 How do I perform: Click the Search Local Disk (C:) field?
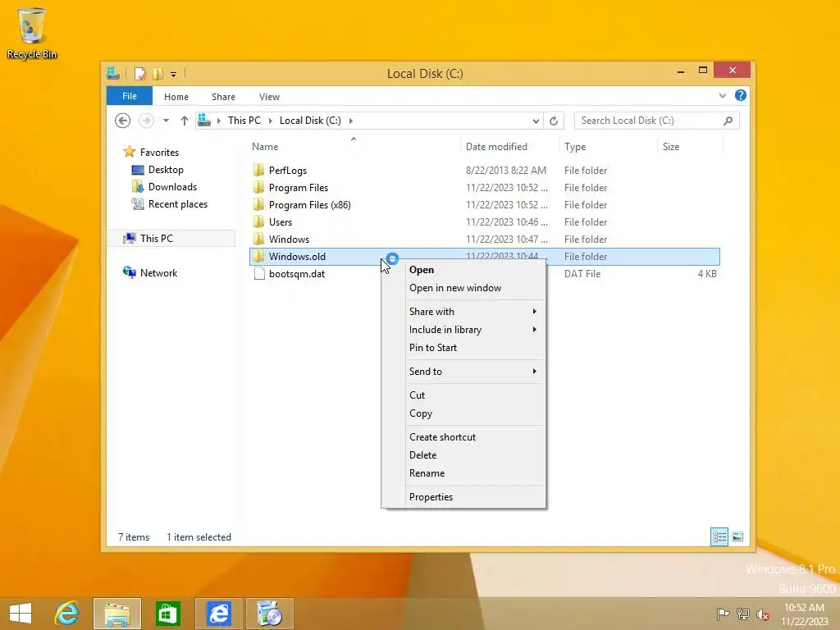point(656,121)
